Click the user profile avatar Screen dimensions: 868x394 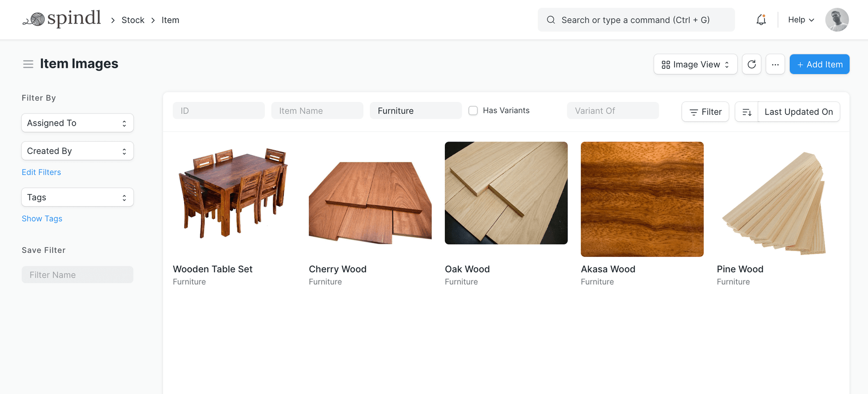836,20
